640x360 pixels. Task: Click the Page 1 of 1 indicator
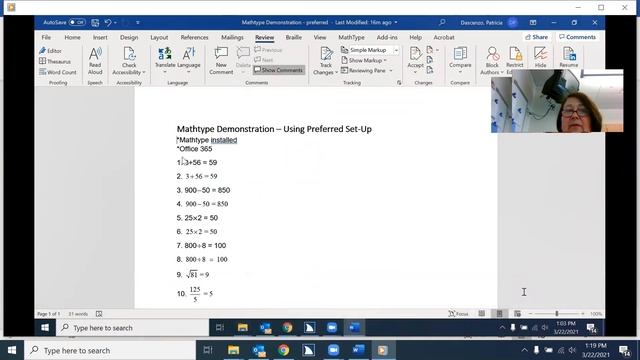point(49,314)
